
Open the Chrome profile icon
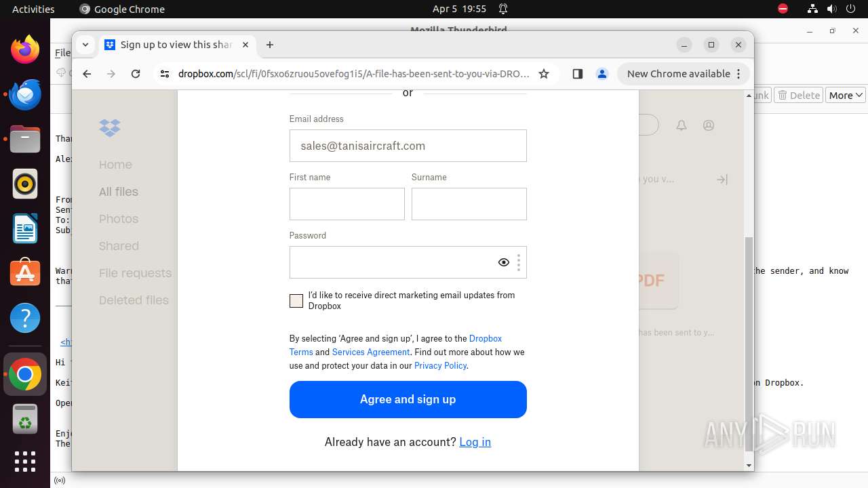click(x=601, y=74)
